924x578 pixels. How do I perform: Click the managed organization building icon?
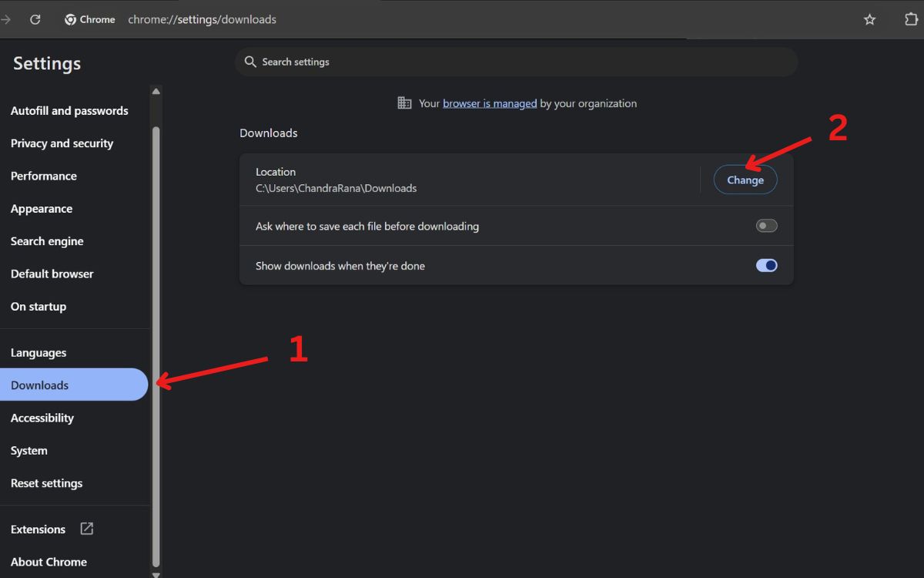tap(404, 103)
